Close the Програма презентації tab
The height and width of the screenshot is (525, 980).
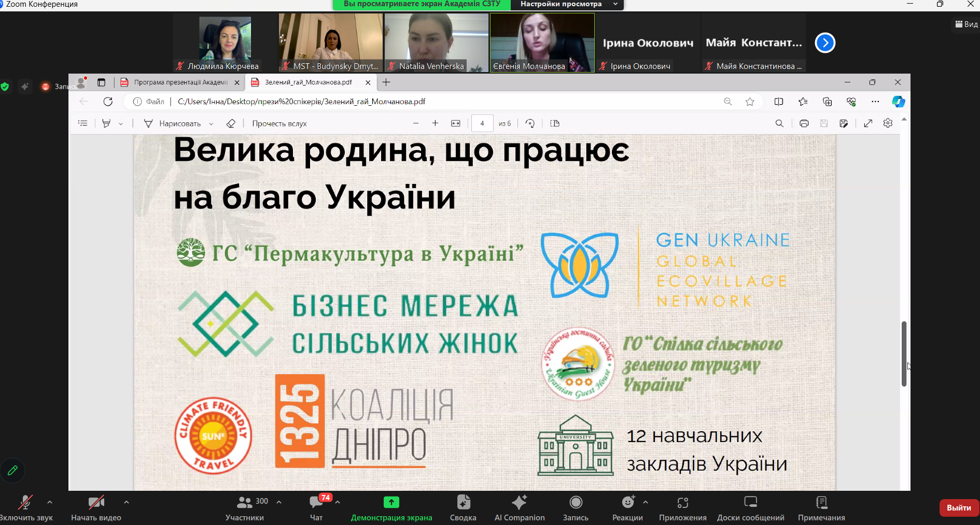click(x=237, y=82)
